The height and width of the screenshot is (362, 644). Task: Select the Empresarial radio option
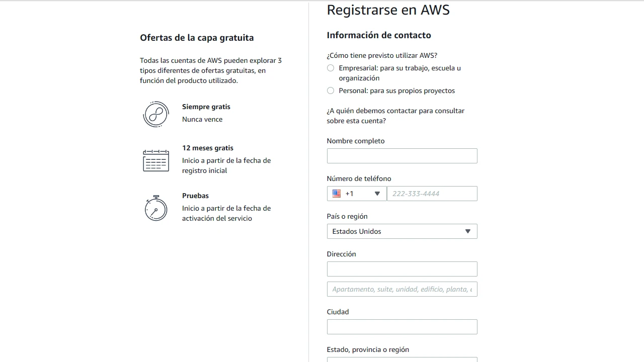(x=331, y=68)
